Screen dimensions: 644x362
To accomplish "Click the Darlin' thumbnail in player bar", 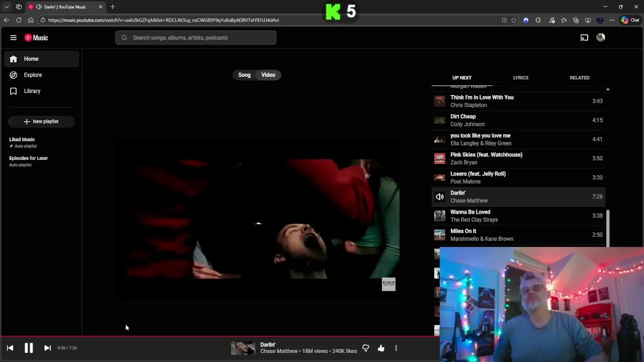I will click(243, 348).
